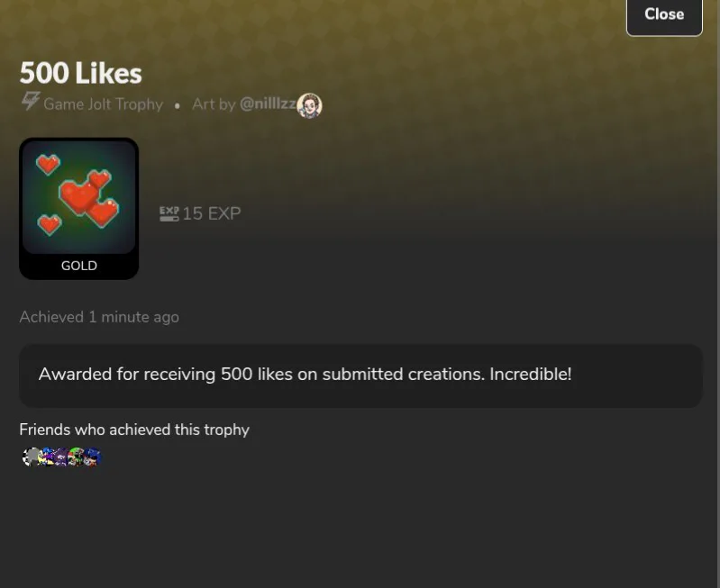The image size is (720, 588).
Task: Click the nilllzz artist avatar image
Action: (x=309, y=105)
